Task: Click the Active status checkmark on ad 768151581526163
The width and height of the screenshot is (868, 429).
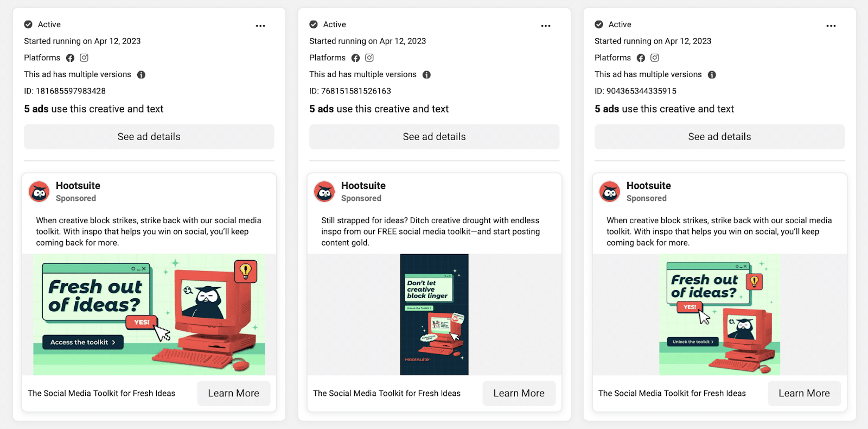Action: click(x=314, y=24)
